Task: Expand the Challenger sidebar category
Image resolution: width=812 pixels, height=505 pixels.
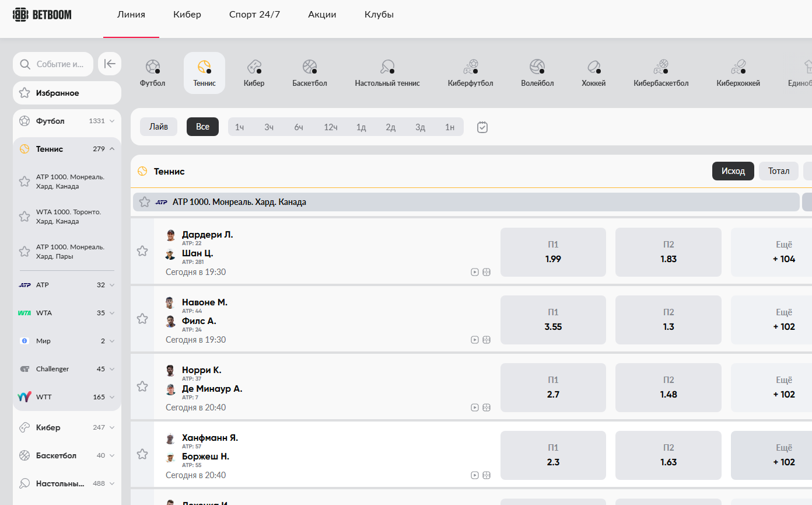Action: click(67, 369)
